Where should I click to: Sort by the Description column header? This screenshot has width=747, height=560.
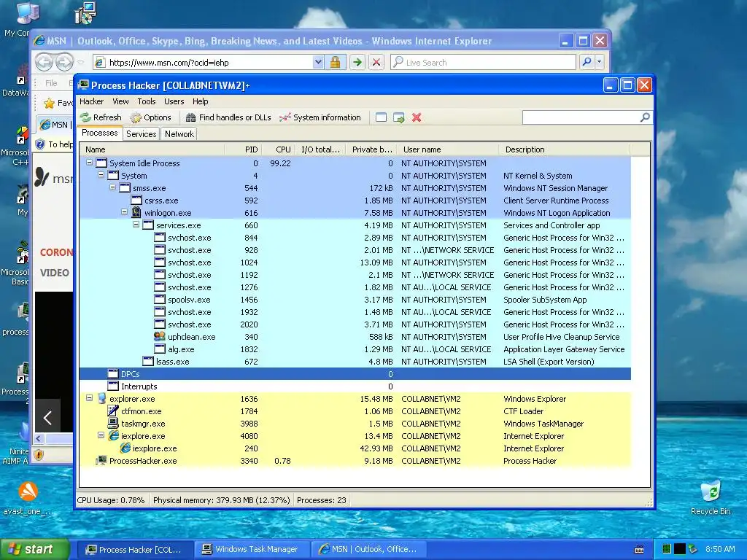565,149
